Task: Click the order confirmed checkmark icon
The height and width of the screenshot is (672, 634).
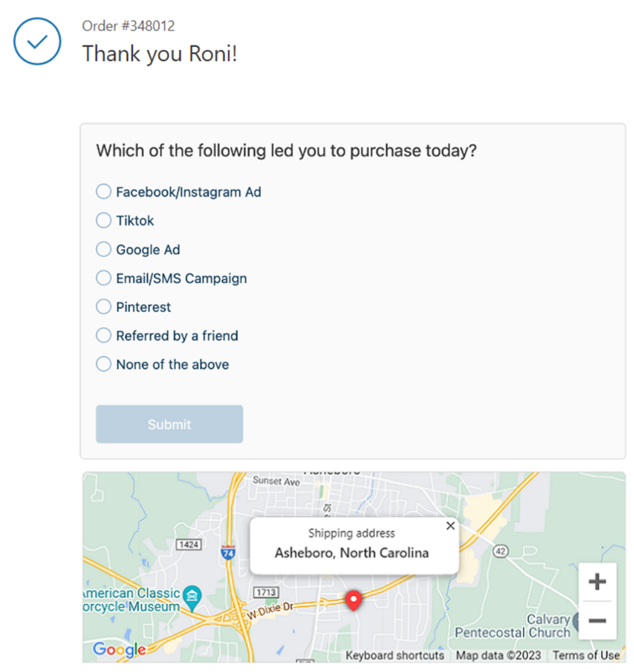Action: pos(38,41)
